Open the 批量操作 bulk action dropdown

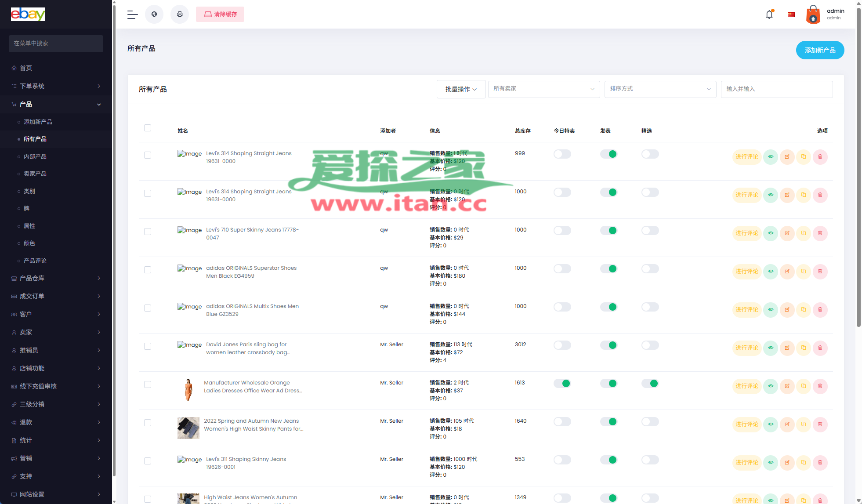pyautogui.click(x=461, y=89)
